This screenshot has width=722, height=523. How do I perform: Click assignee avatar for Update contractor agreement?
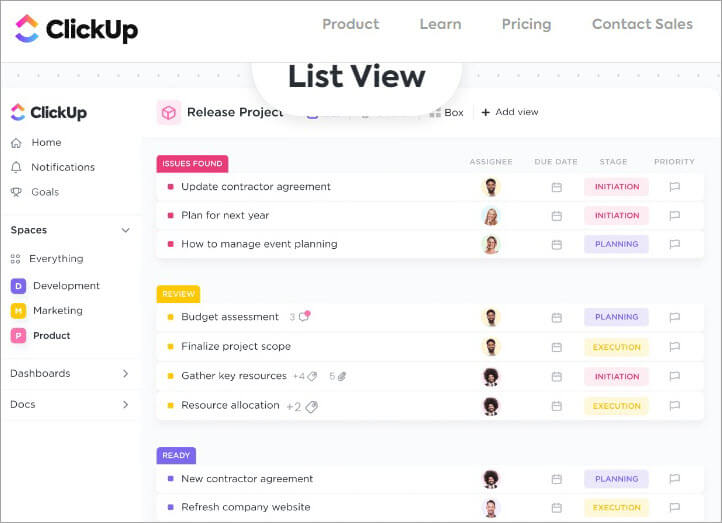tap(491, 187)
